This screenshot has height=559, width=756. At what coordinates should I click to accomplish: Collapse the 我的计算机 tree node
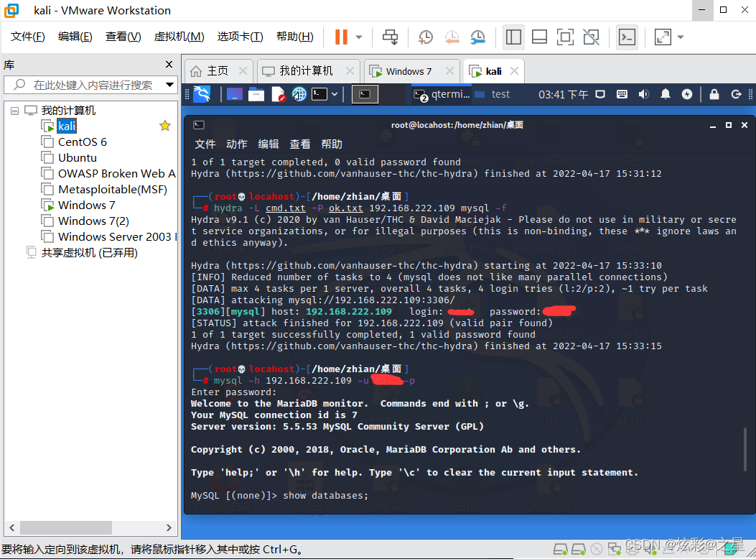tap(15, 111)
